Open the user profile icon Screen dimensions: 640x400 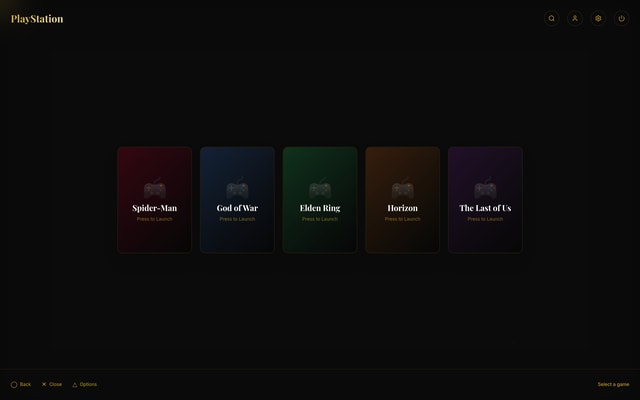575,18
